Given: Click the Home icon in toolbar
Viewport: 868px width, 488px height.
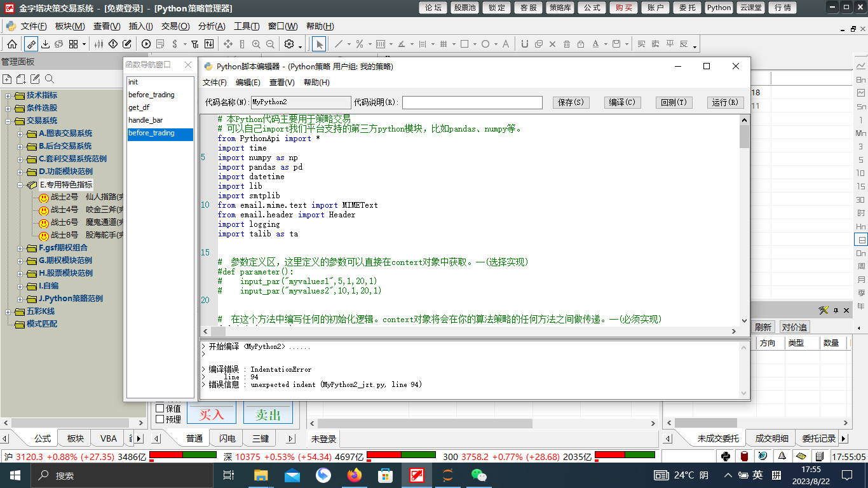Looking at the screenshot, I should click(x=11, y=44).
